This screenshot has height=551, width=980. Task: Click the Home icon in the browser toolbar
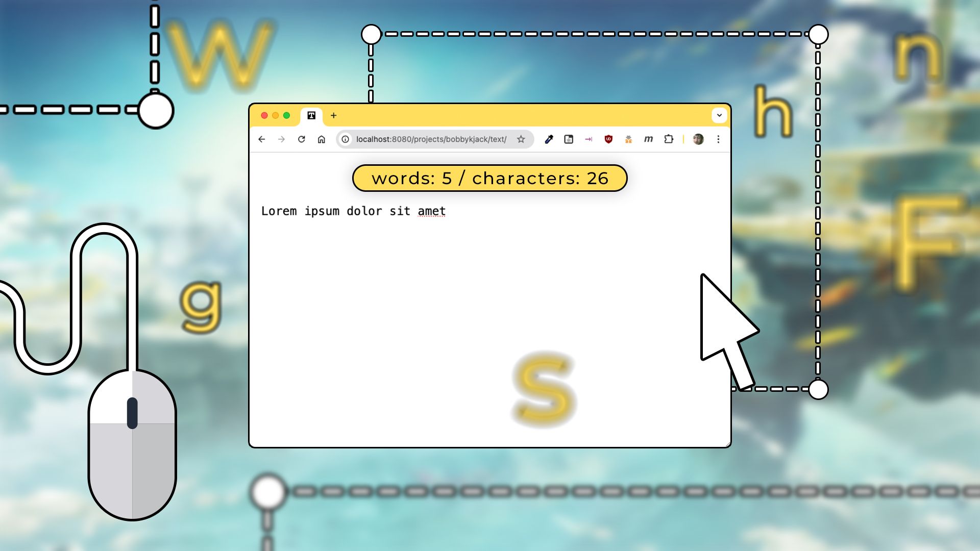(321, 139)
